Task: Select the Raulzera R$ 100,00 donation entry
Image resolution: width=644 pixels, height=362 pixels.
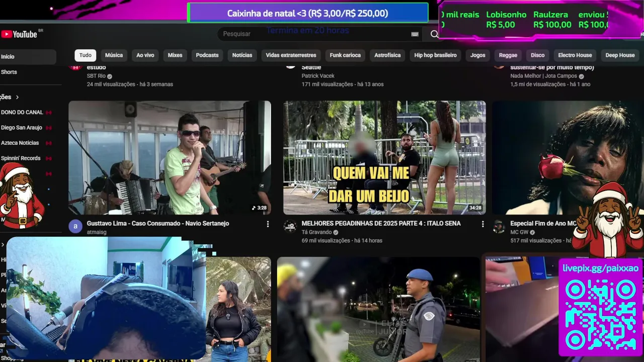Action: click(552, 20)
